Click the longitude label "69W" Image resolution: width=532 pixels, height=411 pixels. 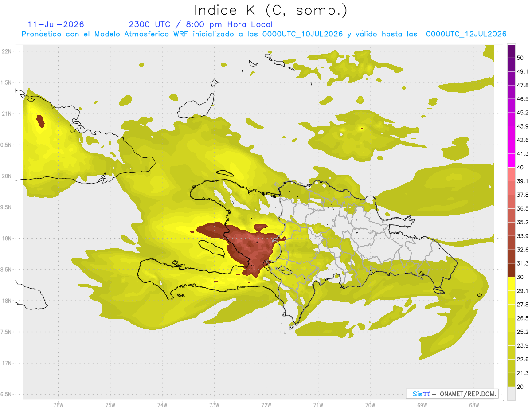tap(422, 405)
